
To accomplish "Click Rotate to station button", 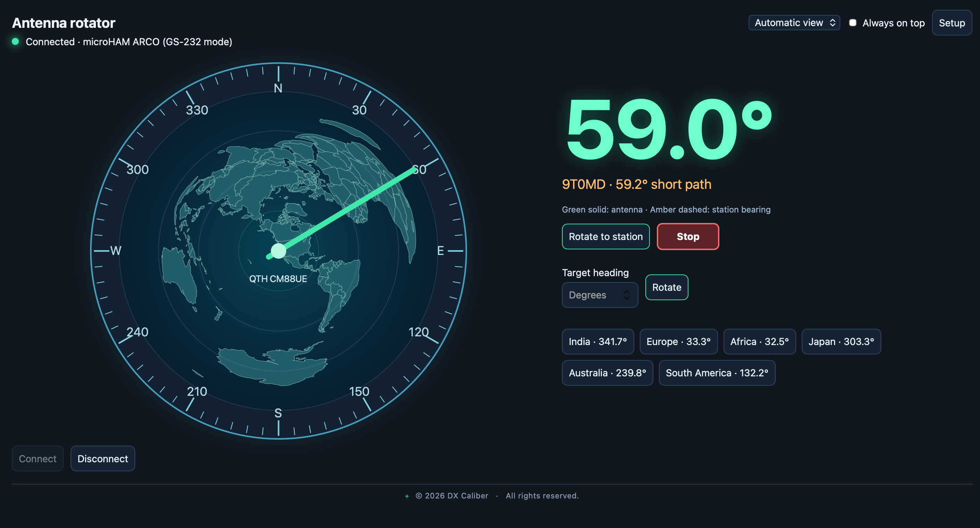I will tap(606, 237).
